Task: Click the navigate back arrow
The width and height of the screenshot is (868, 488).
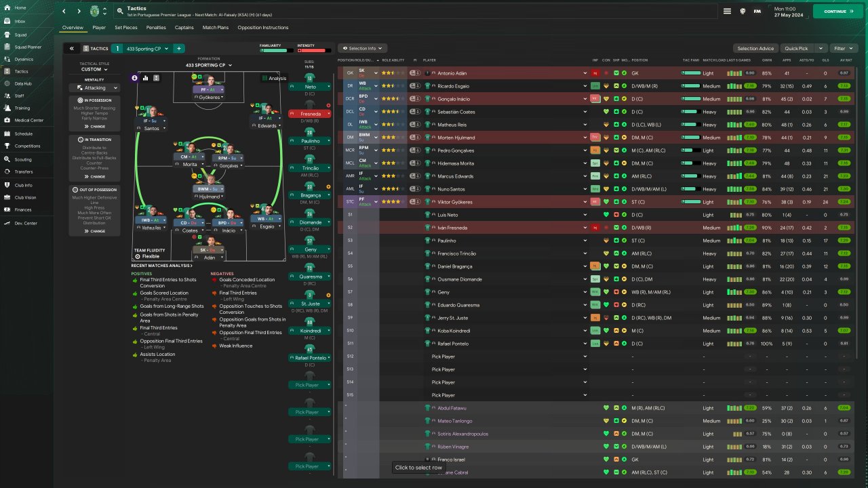Action: tap(64, 12)
